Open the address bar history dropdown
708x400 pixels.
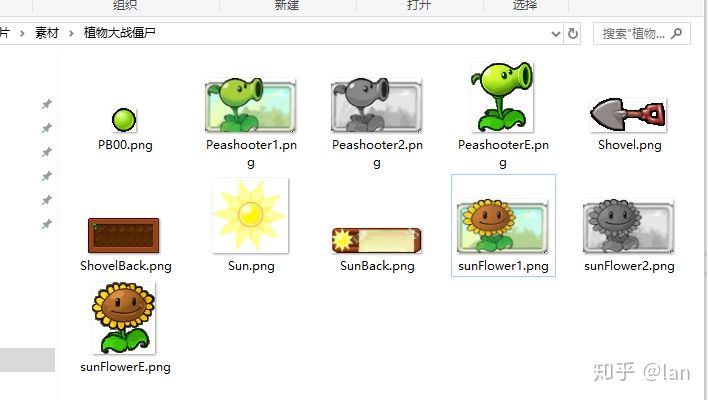pos(556,34)
